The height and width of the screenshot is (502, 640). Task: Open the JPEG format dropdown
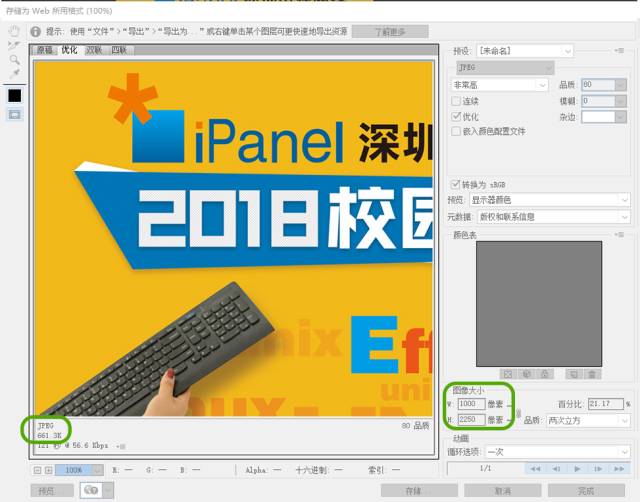click(x=505, y=67)
